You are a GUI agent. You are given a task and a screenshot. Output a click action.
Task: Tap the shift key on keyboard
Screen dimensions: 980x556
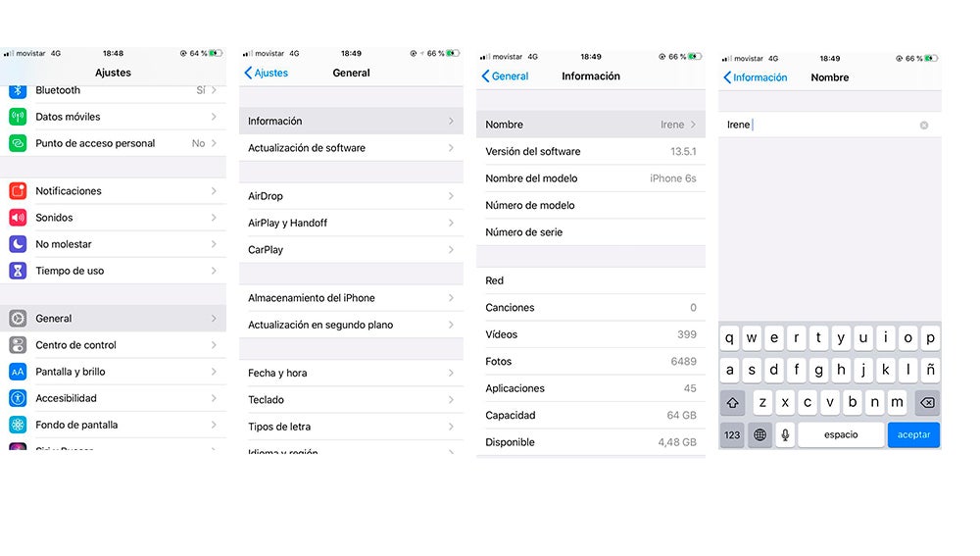pyautogui.click(x=732, y=403)
